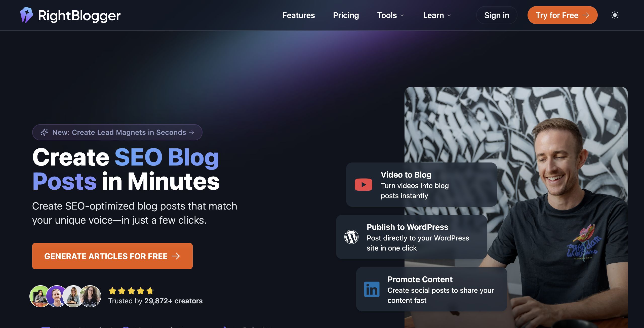The height and width of the screenshot is (328, 644).
Task: Open the Create Lead Magnets announcement link
Action: point(117,132)
